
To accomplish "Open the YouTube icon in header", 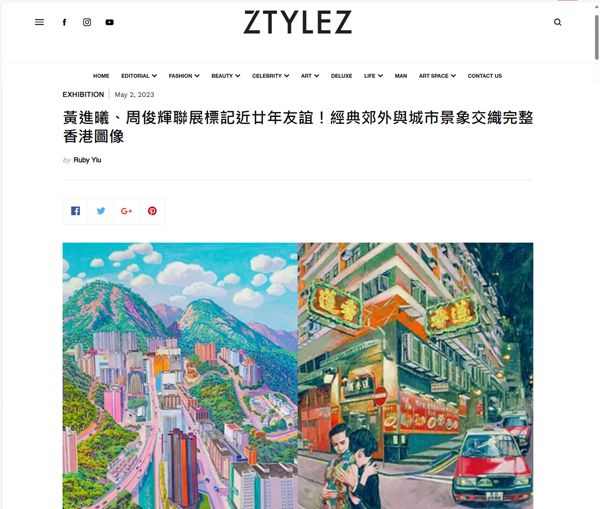I will tap(109, 22).
